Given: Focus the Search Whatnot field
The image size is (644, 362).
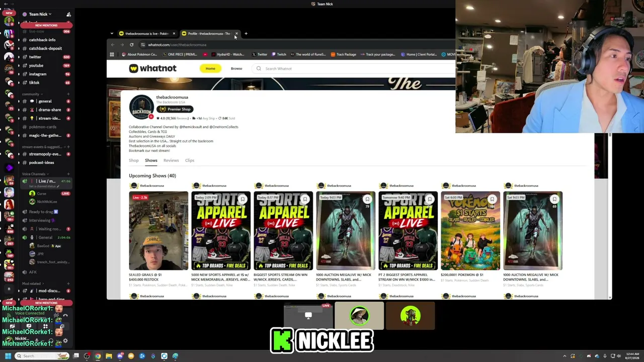Looking at the screenshot, I should tap(352, 68).
